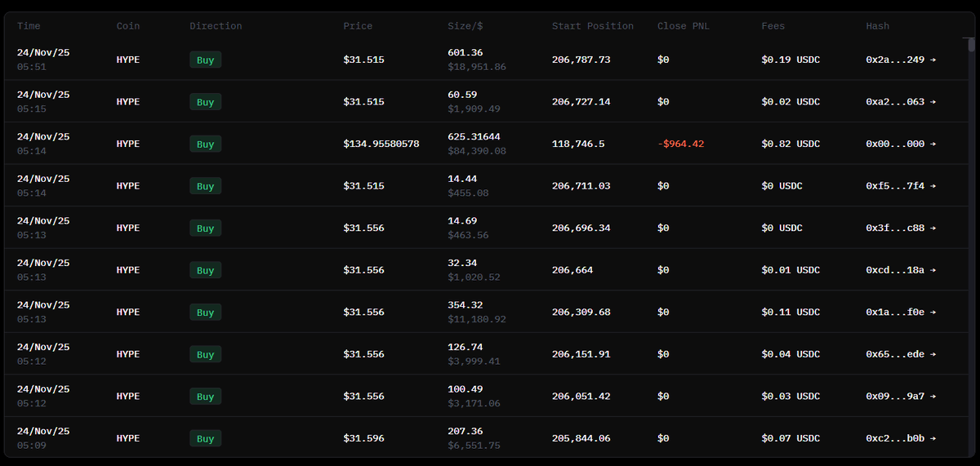Click the Fees column header
Viewport: 980px width, 466px height.
point(773,26)
